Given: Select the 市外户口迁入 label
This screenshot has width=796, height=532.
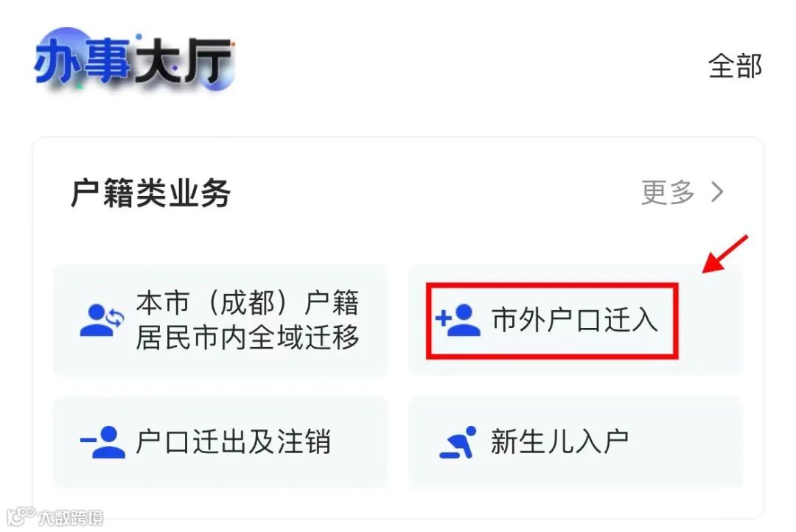Looking at the screenshot, I should [575, 320].
